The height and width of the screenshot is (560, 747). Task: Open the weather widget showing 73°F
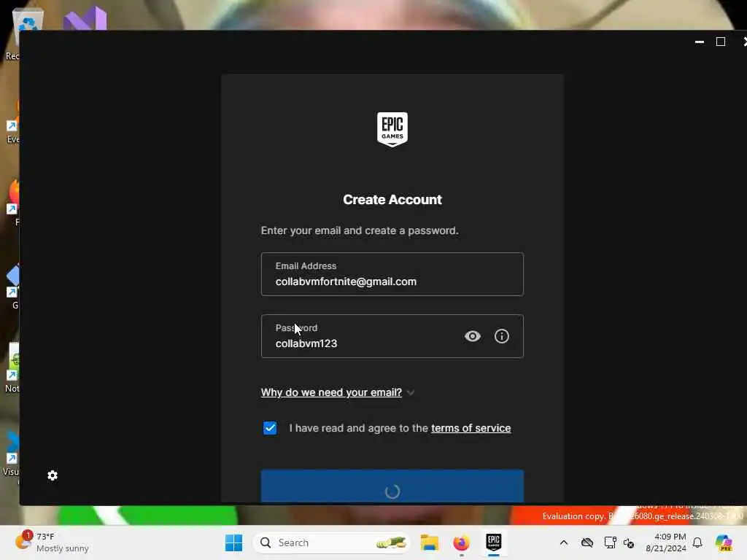(52, 542)
